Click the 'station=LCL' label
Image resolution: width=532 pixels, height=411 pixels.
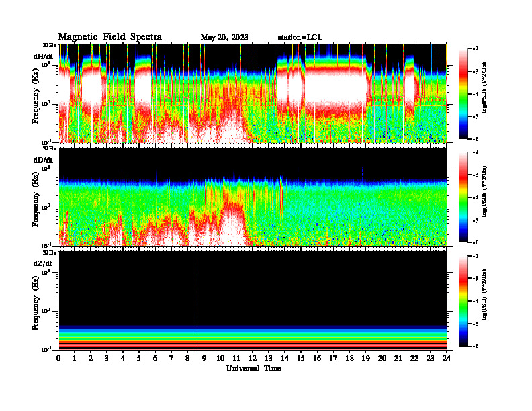[x=300, y=38]
